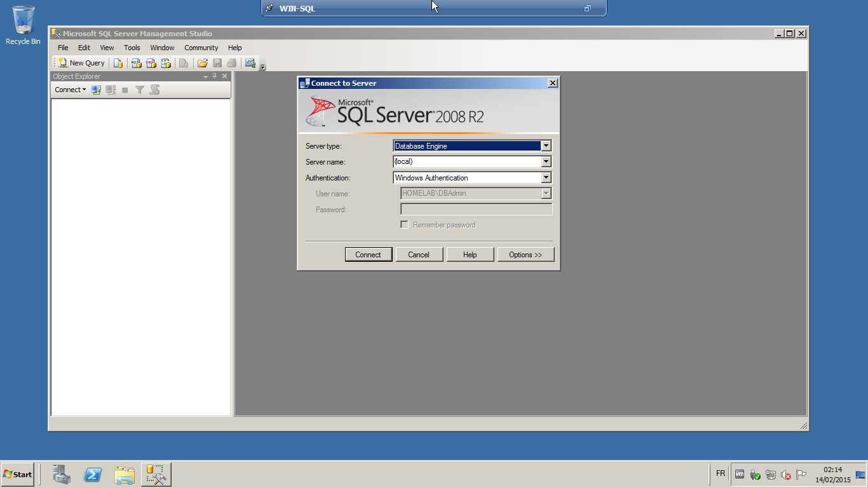Click the taskbar clock showing 02:14
This screenshot has height=488, width=868.
832,475
